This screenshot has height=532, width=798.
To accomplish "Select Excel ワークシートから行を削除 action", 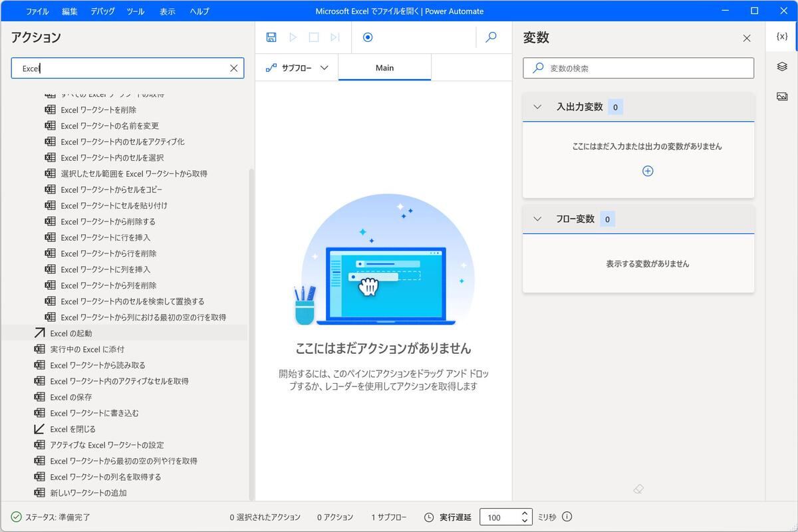I will (x=108, y=253).
